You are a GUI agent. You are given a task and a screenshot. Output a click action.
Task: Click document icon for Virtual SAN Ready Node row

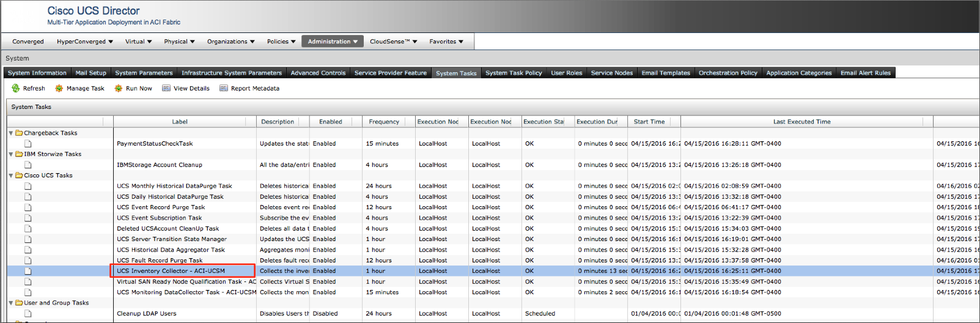tap(28, 281)
